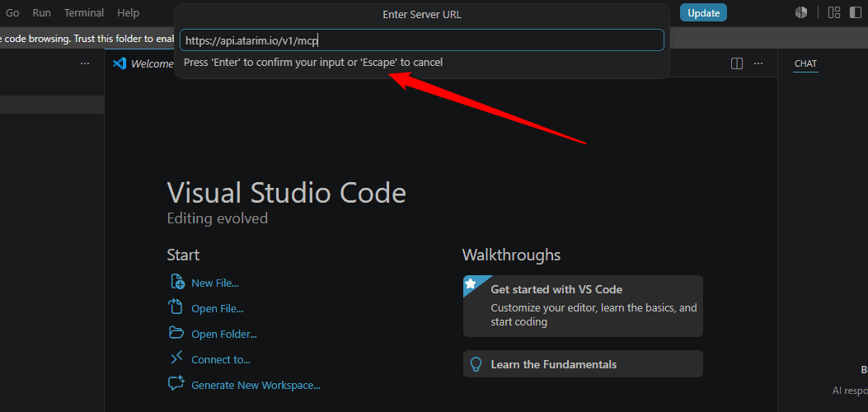Click the New File icon
The width and height of the screenshot is (868, 412).
[x=176, y=282]
